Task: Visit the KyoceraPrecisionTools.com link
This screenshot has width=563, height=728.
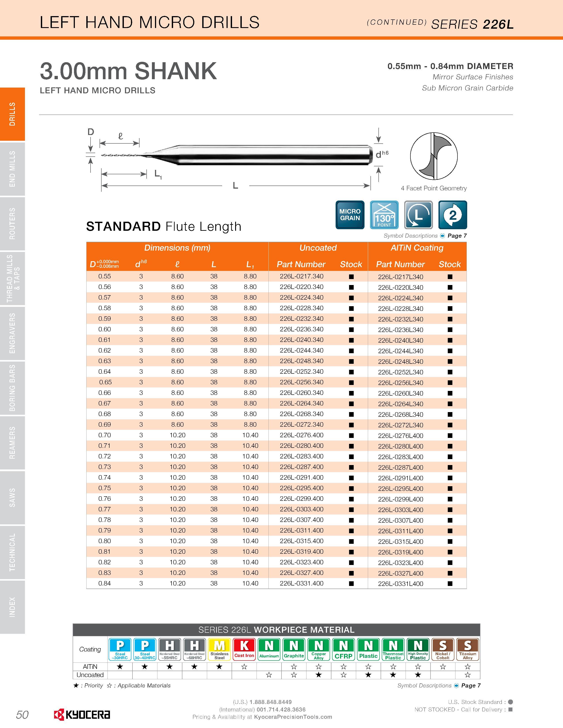Action: (293, 717)
